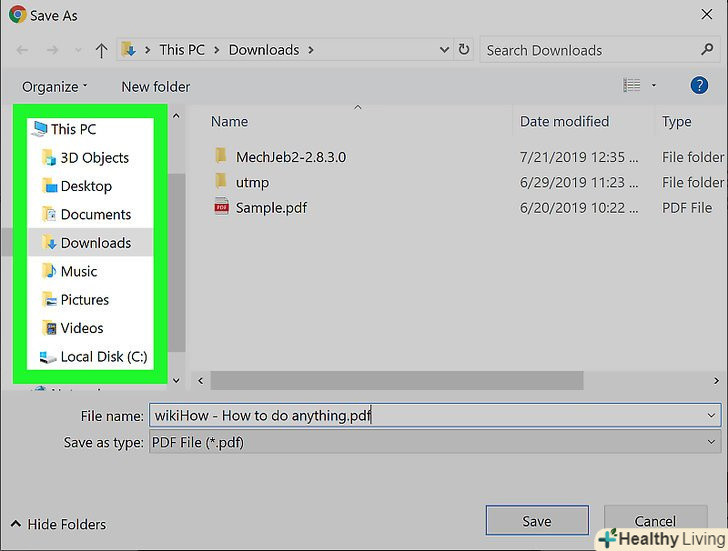This screenshot has height=551, width=728.
Task: Refresh the Downloads folder view
Action: pos(463,49)
